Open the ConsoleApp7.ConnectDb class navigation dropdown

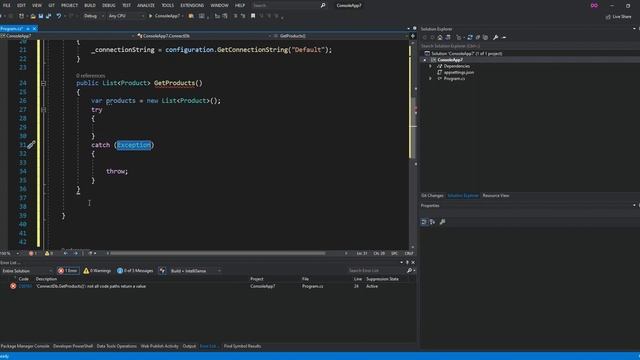[x=203, y=36]
